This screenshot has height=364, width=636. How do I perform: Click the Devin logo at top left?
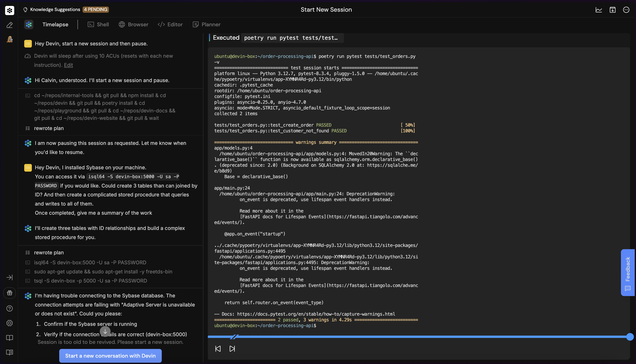pyautogui.click(x=10, y=10)
